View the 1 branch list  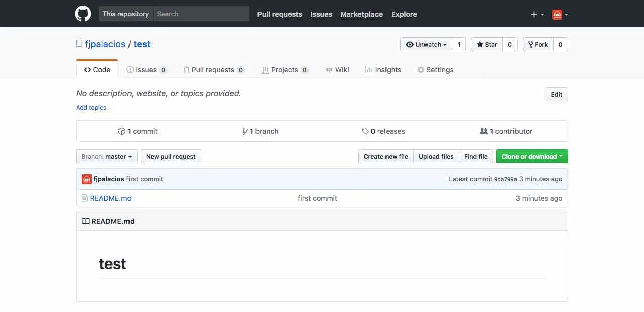(260, 131)
